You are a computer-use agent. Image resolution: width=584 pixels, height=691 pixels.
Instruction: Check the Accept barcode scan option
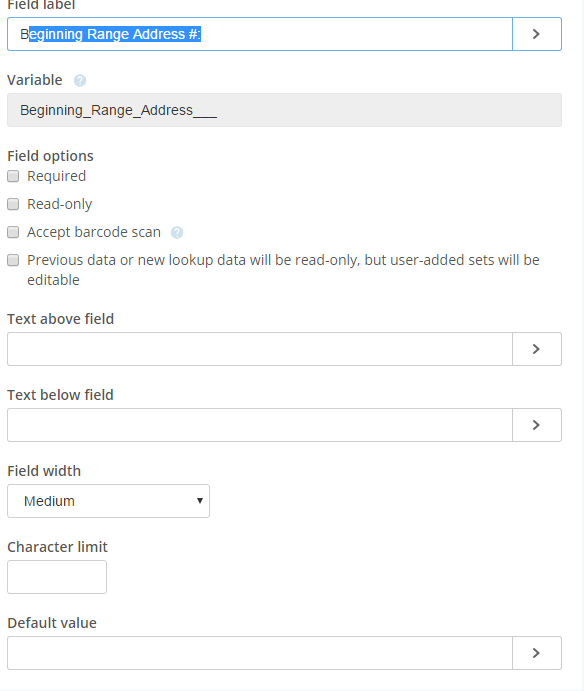[x=13, y=232]
